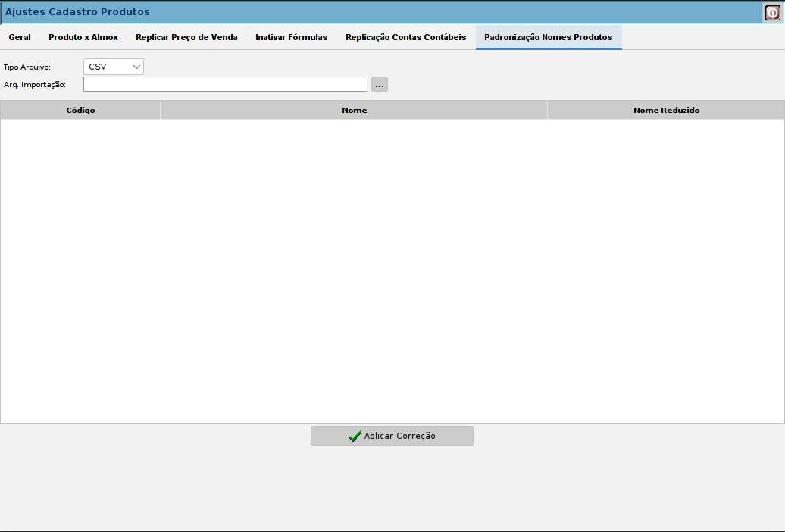Click the Tipo Arquivo label
The height and width of the screenshot is (532, 785).
tap(27, 67)
